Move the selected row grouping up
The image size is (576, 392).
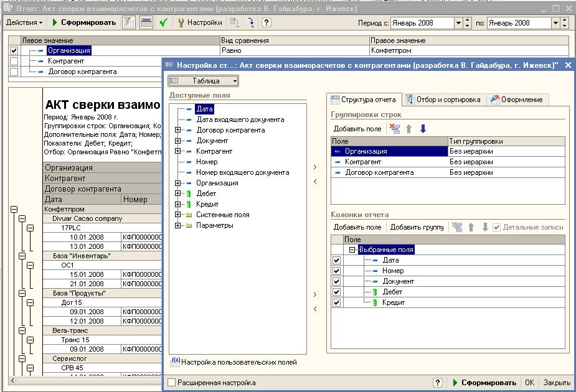(409, 129)
